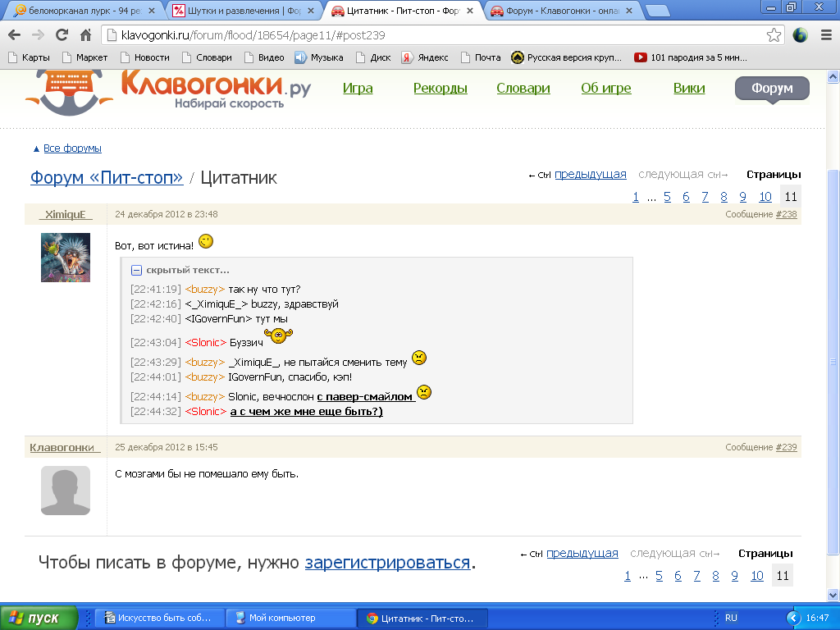This screenshot has height=630, width=840.
Task: Collapse the скрытый текст spoiler box
Action: click(x=137, y=271)
